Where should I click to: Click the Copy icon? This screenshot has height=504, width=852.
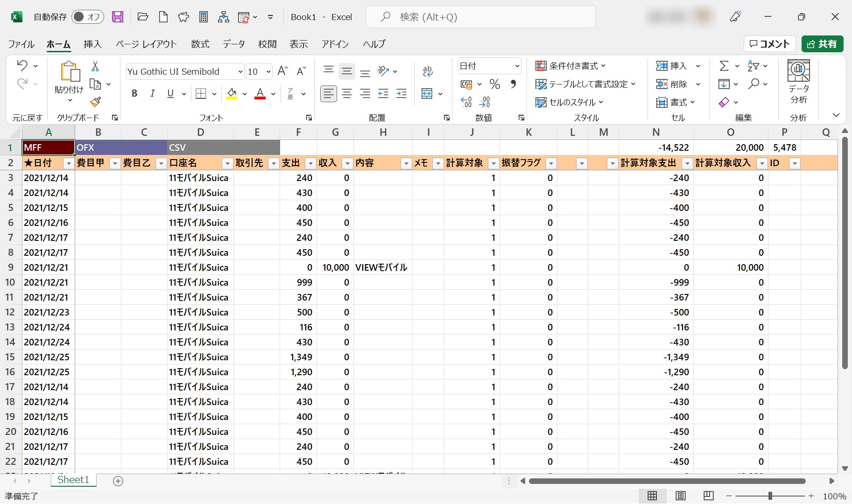[95, 84]
